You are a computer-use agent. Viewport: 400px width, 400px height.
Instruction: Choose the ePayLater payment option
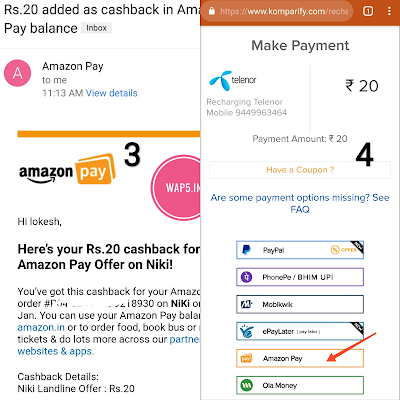point(300,331)
